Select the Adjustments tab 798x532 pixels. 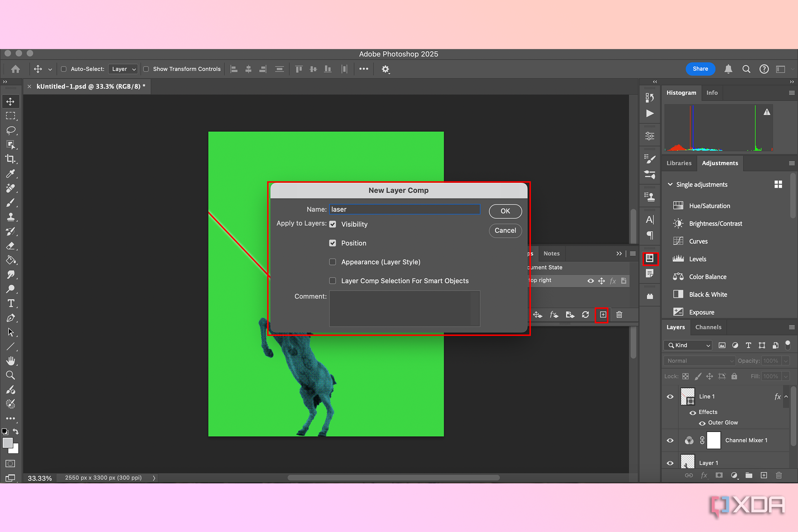(720, 163)
